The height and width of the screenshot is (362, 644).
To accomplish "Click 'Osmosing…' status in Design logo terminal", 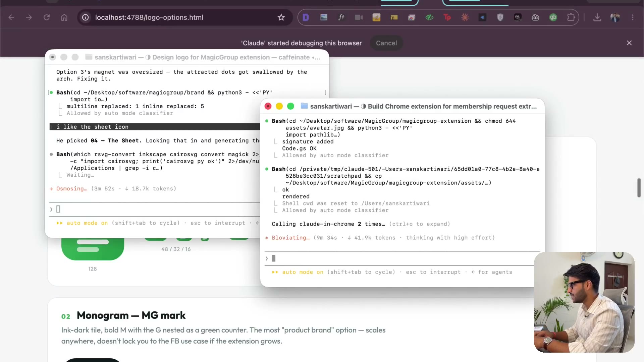I will tap(71, 189).
